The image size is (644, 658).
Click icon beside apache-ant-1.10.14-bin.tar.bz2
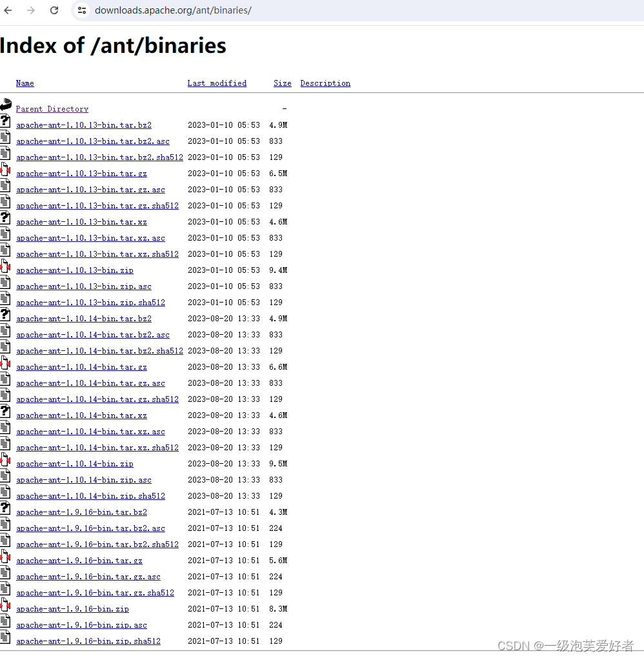pos(5,315)
